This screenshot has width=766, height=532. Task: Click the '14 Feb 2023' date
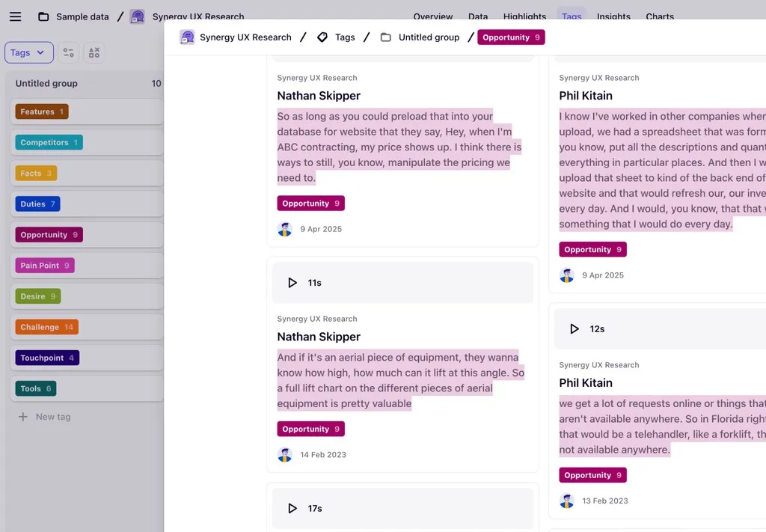coord(323,455)
